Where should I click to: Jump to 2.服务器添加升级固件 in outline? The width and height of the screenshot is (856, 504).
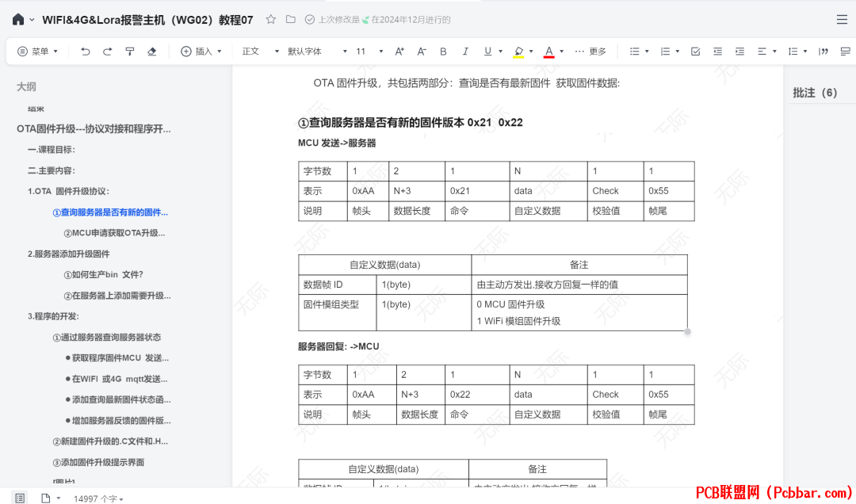pyautogui.click(x=68, y=254)
